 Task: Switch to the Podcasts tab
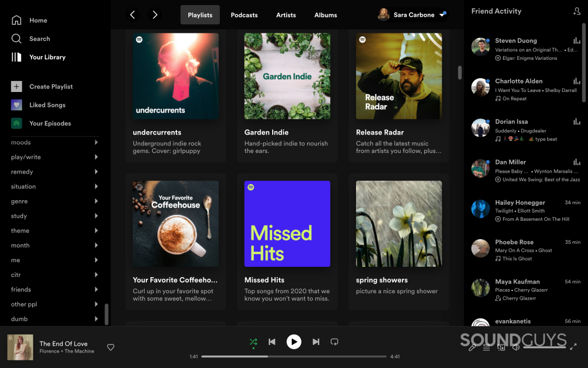coord(244,15)
